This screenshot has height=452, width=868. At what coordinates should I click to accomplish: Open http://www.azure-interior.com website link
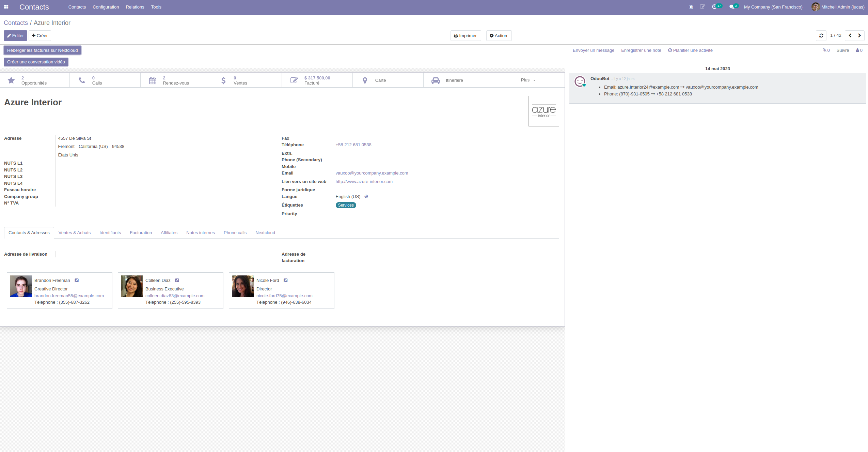pos(364,181)
